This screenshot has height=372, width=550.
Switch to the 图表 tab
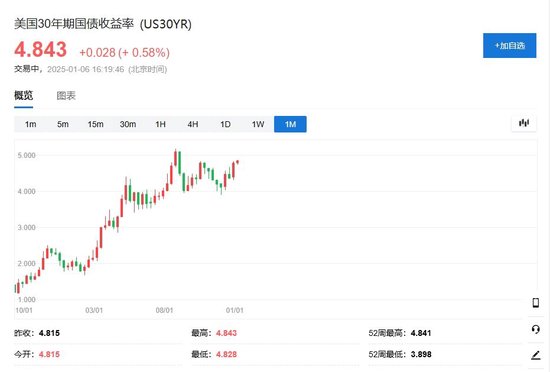click(66, 95)
